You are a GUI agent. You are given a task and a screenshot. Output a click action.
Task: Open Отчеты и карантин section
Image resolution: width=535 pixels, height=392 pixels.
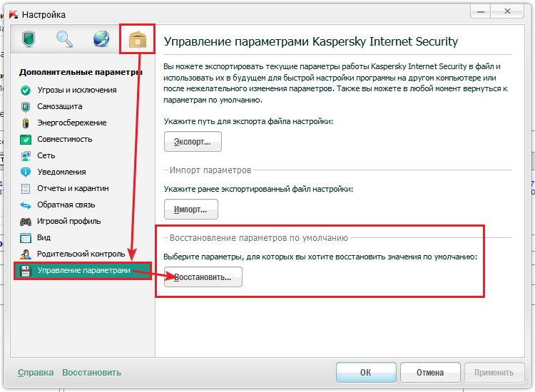click(x=73, y=188)
